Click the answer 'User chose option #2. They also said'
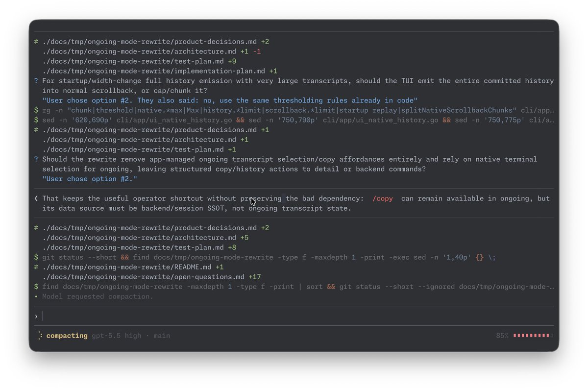 tap(230, 100)
